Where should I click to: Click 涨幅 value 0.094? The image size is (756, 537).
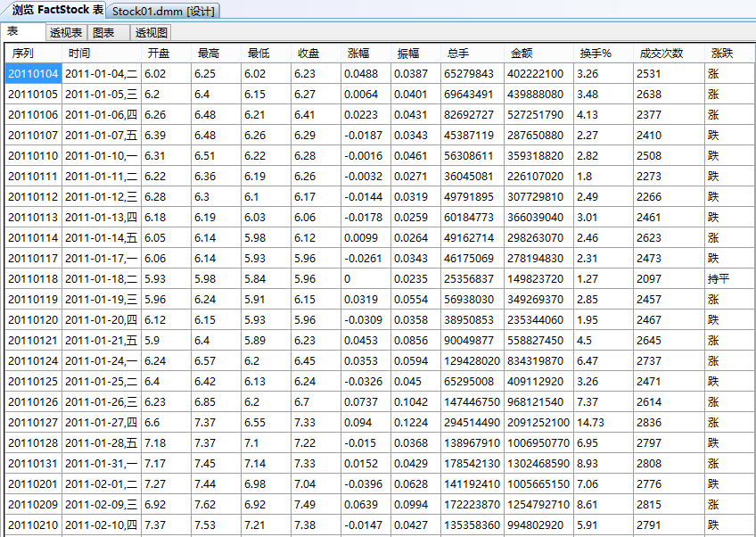[366, 423]
